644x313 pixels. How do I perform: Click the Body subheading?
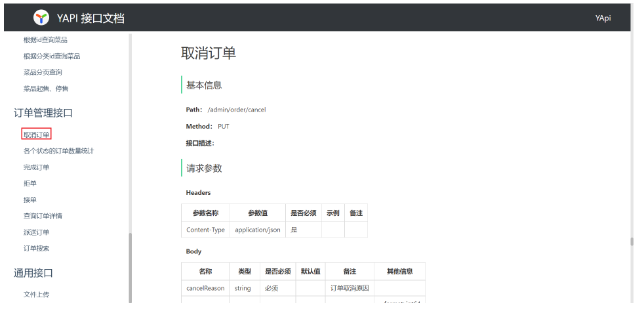tap(194, 251)
